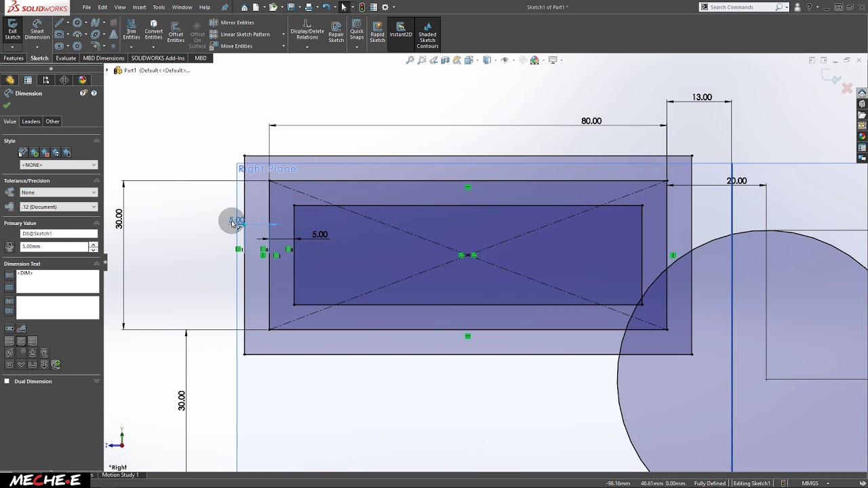
Task: Click the primary value 5.00mm field
Action: 54,247
